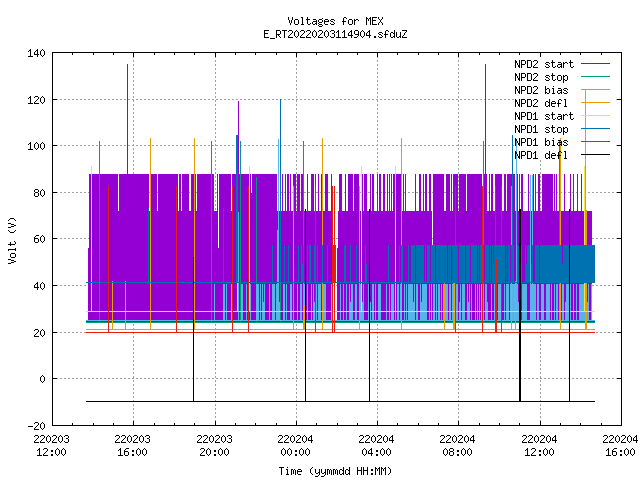The width and height of the screenshot is (640, 480).
Task: Click the 'NPD1 defl' legend label
Action: tap(541, 156)
